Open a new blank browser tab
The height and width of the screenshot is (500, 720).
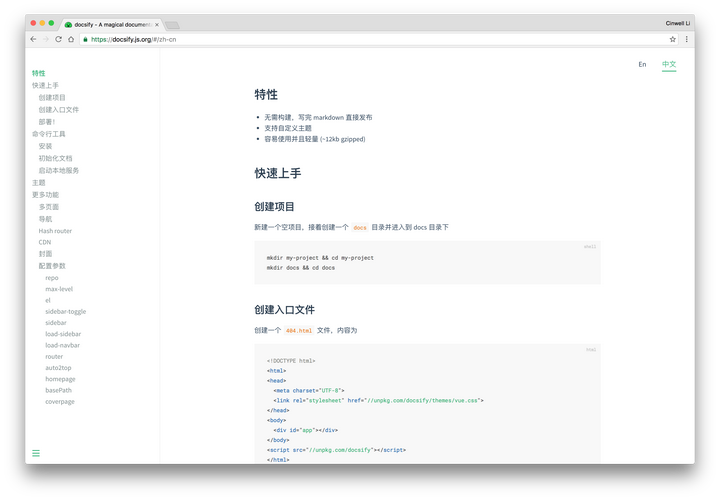click(x=172, y=25)
